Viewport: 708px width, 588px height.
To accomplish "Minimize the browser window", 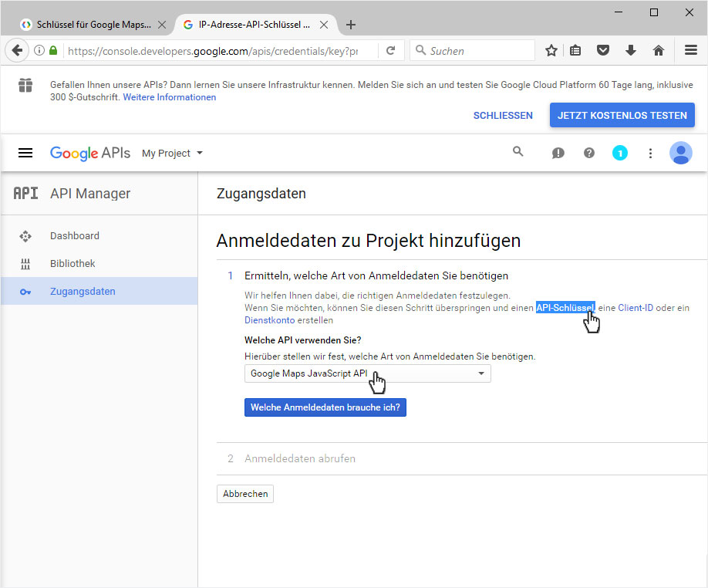I will pos(619,12).
